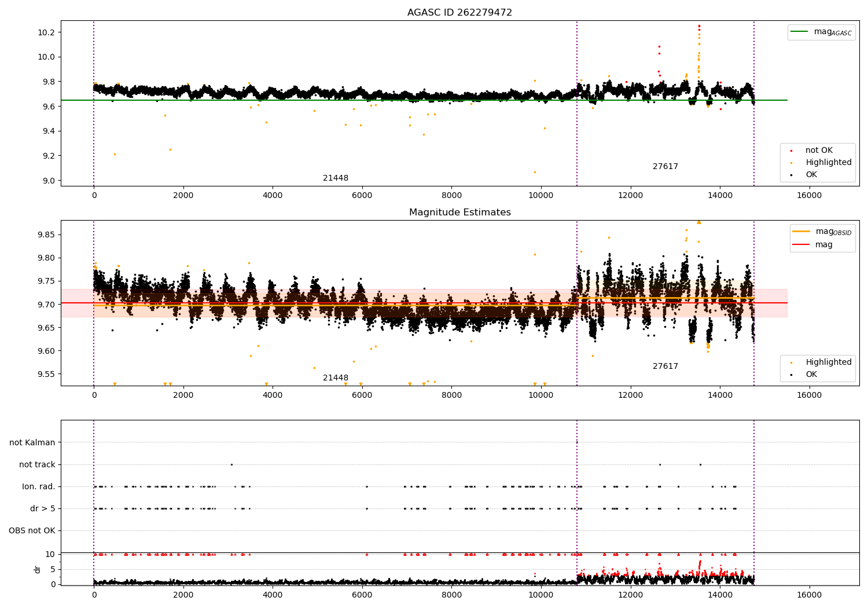This screenshot has width=868, height=608.
Task: Click the 'Ion. rad.' row label
Action: coord(39,487)
